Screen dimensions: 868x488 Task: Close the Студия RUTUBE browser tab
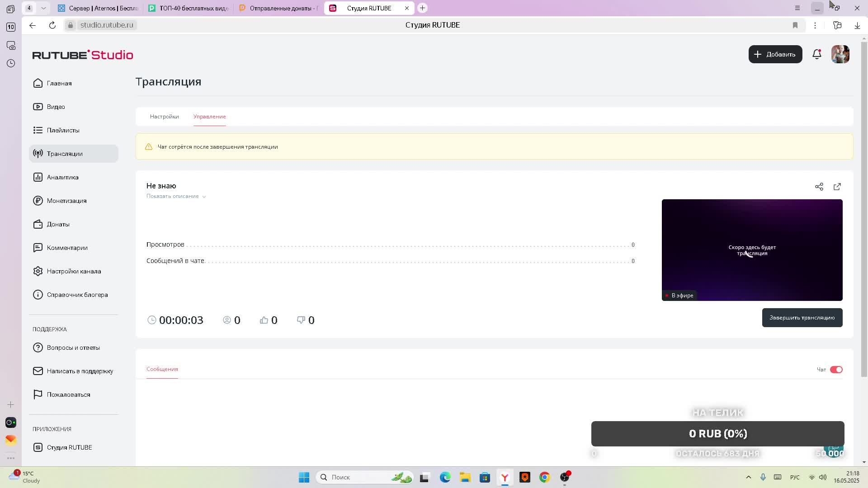pos(406,8)
